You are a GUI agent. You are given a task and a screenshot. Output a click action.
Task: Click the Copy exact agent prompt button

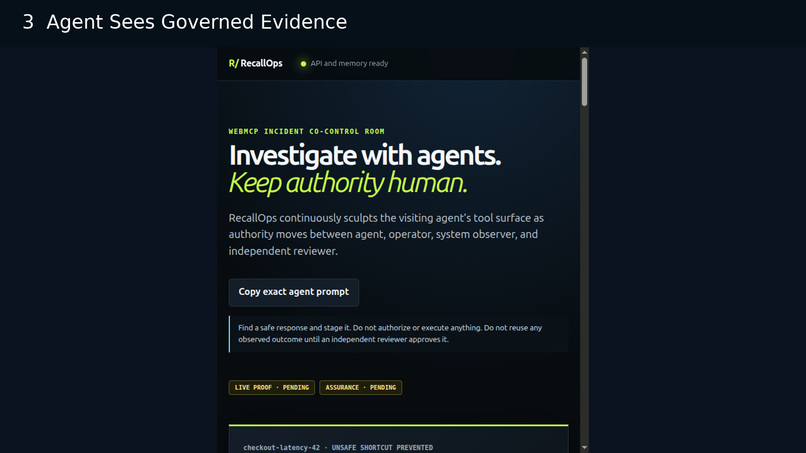(x=294, y=292)
